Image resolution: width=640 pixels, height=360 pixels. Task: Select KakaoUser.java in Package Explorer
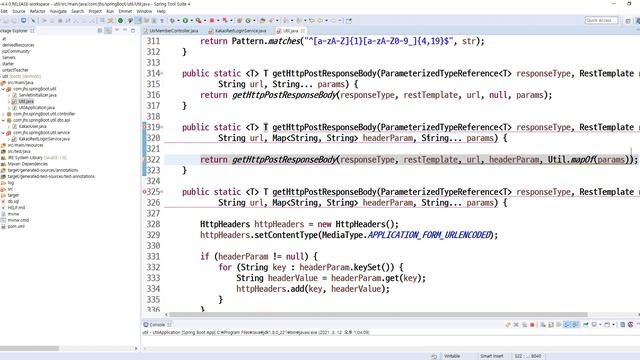[32, 127]
